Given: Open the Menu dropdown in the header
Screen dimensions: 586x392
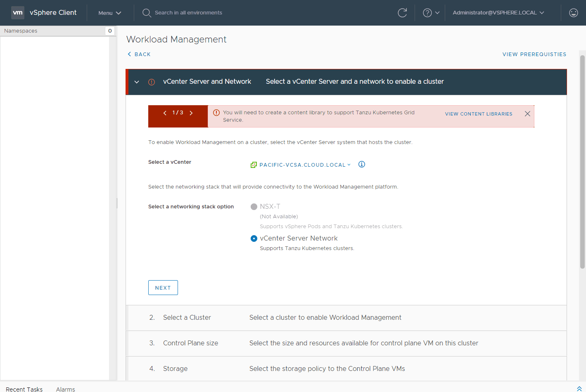Looking at the screenshot, I should [109, 13].
